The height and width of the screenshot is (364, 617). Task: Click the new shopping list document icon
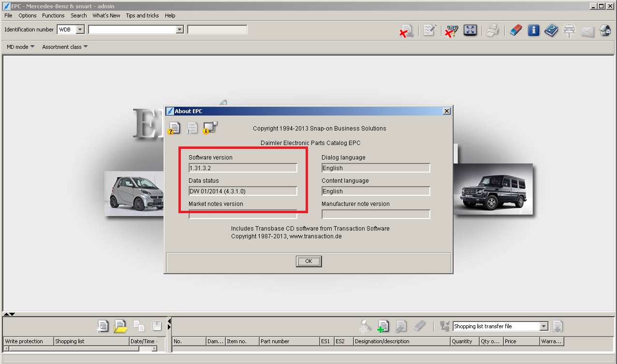102,326
